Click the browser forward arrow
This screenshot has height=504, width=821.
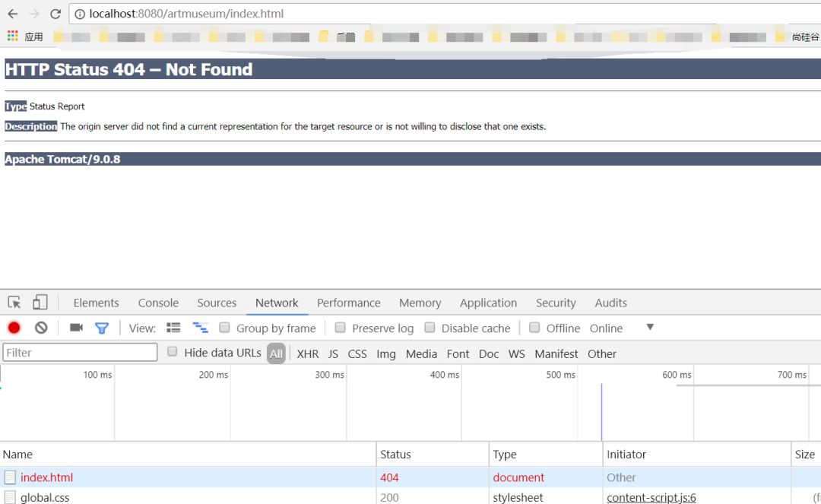coord(34,14)
